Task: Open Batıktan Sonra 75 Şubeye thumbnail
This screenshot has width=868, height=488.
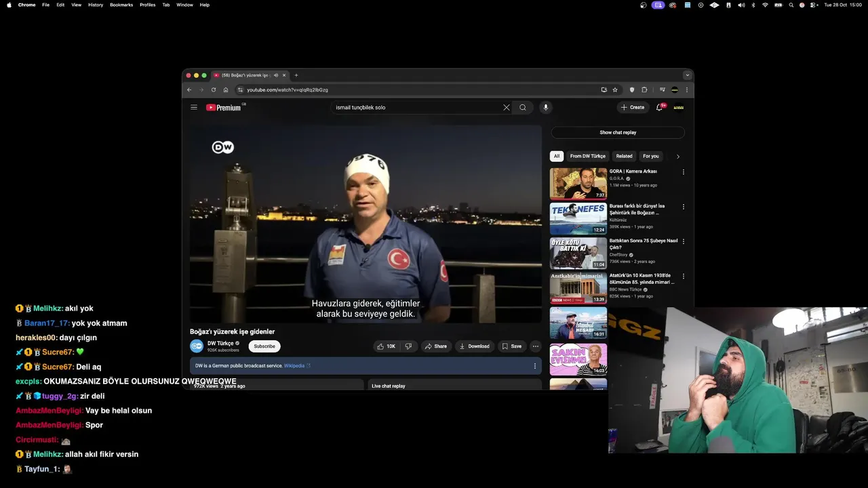Action: 578,253
